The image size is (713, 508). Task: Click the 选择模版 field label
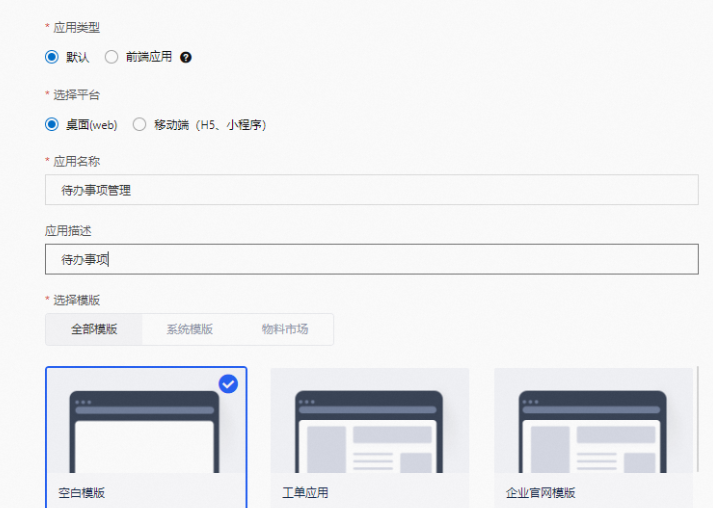[x=76, y=300]
